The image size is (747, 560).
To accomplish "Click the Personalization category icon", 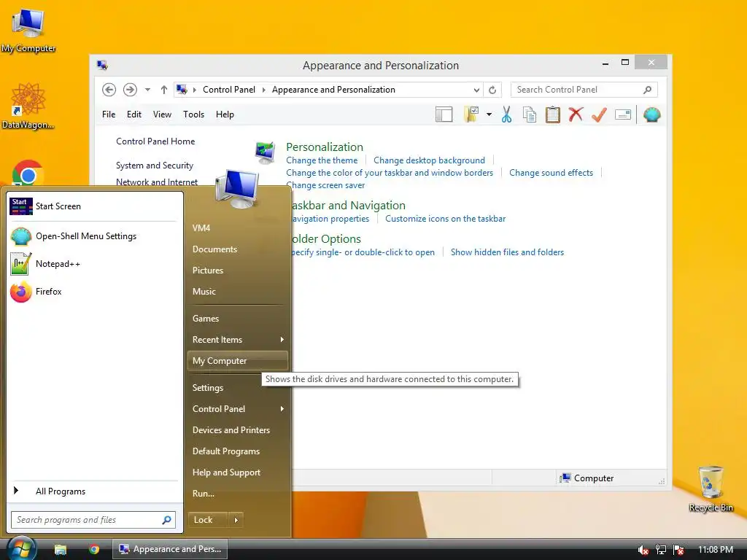I will pos(266,152).
